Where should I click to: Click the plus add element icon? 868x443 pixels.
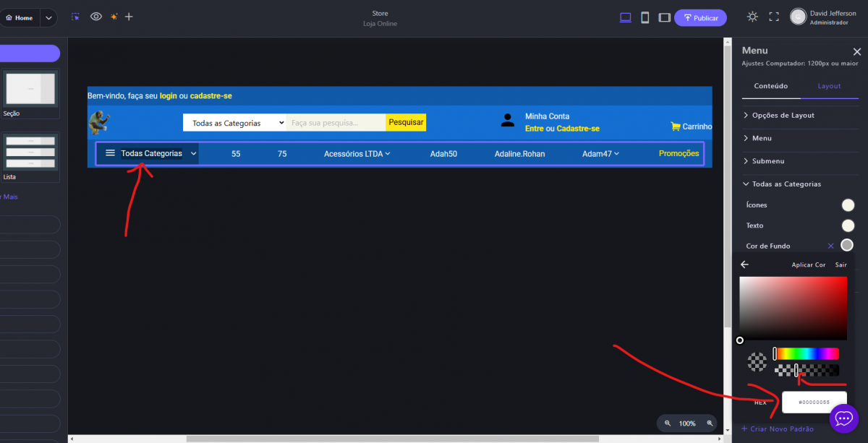tap(129, 17)
